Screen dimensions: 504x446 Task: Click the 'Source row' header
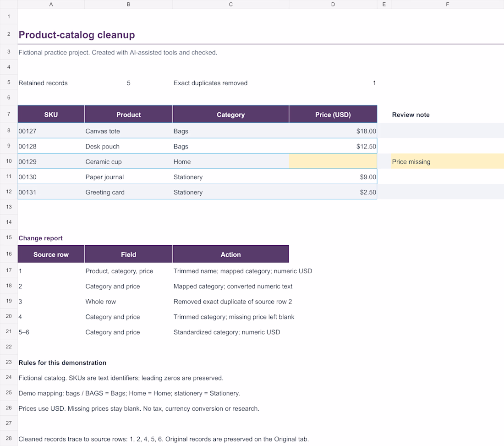[51, 254]
